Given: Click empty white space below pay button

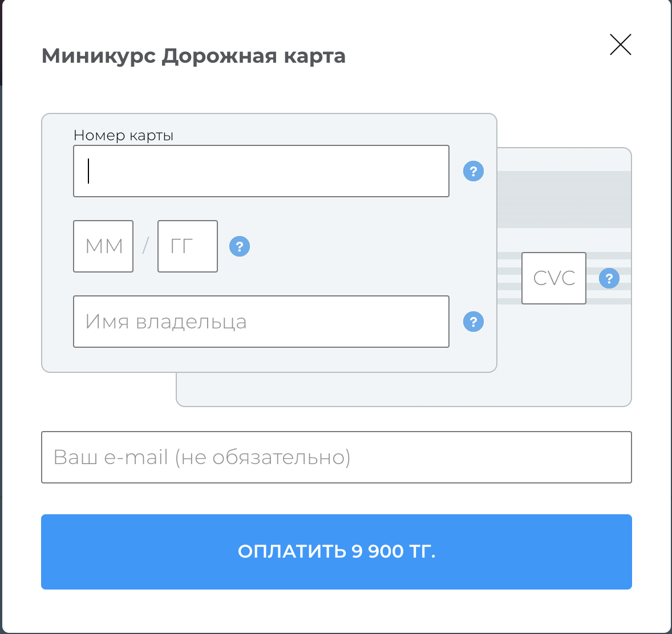Looking at the screenshot, I should (337, 610).
